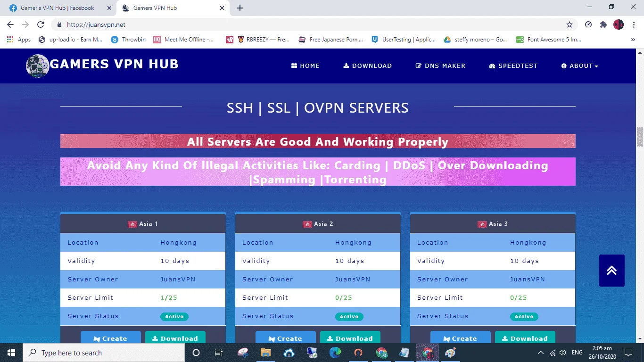644x362 pixels.
Task: Go to the HOME menu item
Action: (305, 66)
